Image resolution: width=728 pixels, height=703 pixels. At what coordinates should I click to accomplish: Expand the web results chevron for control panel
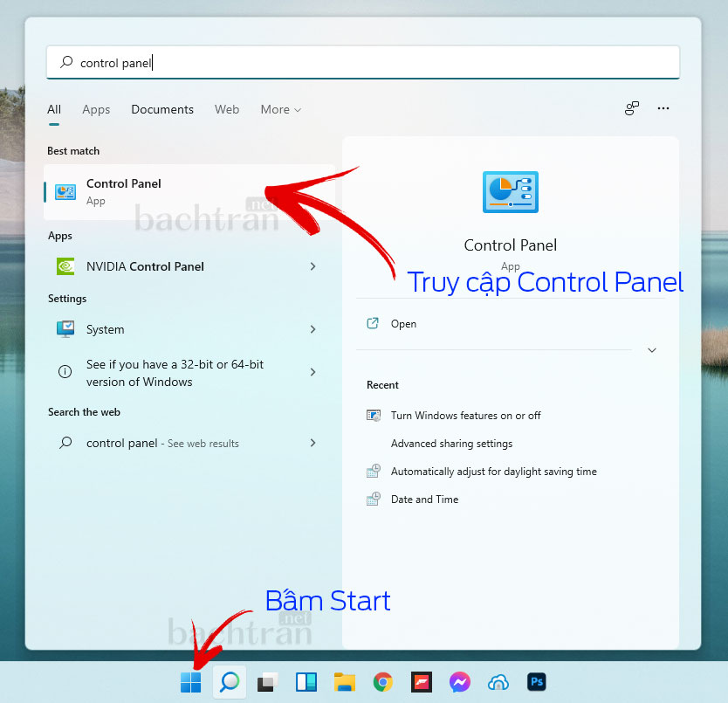click(x=312, y=443)
